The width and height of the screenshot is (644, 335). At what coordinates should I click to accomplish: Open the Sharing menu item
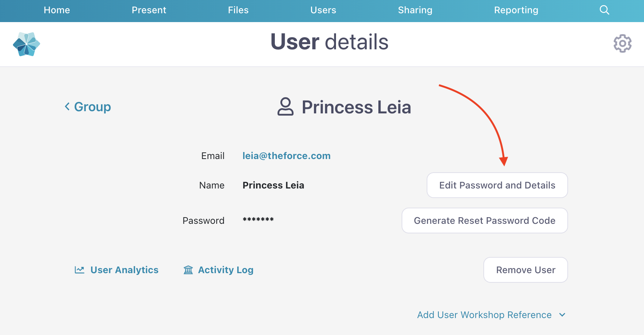[415, 10]
